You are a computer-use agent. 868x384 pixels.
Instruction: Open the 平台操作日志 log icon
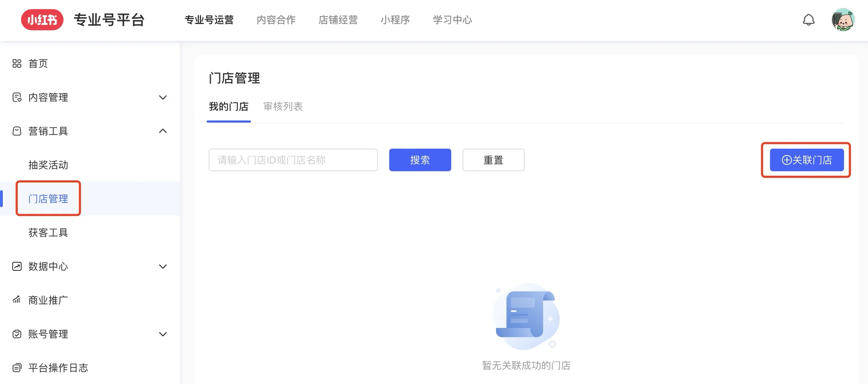point(17,368)
